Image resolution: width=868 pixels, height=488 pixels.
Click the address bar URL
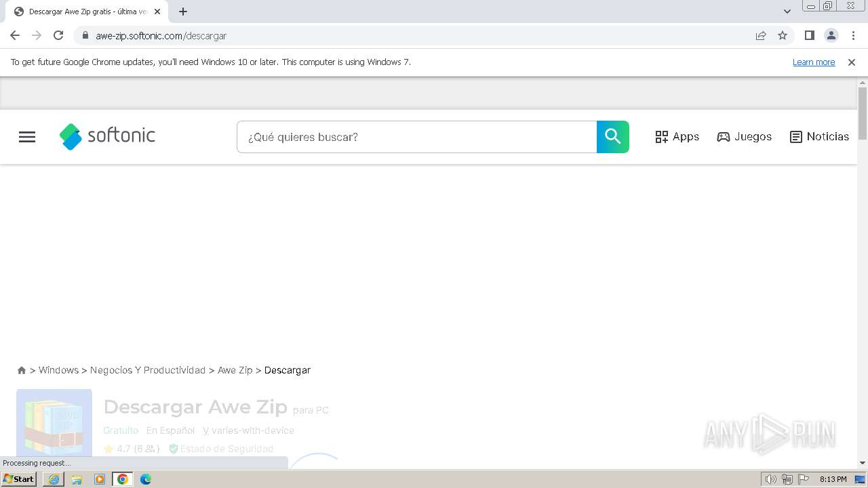[x=161, y=36]
